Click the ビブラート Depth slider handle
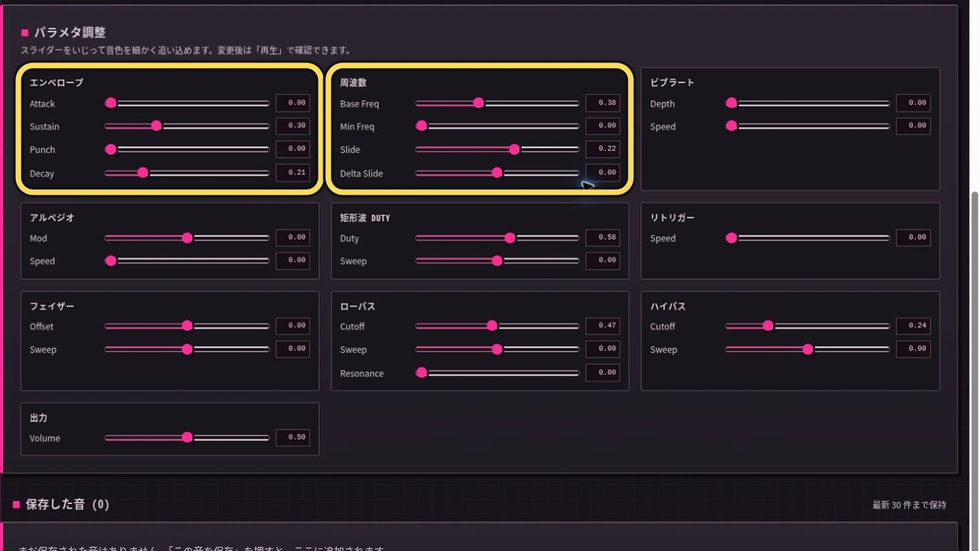The image size is (980, 551). point(731,103)
